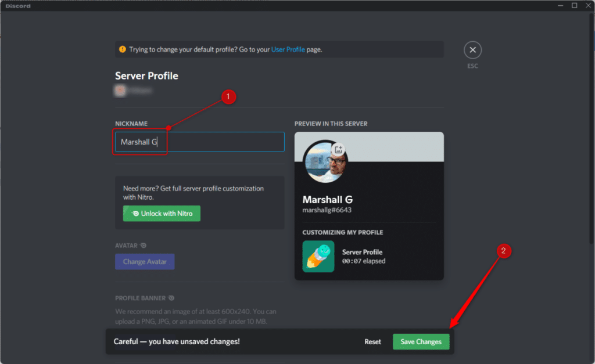The height and width of the screenshot is (364, 595).
Task: Click the 'PREVIEW IN THIS SERVER' label
Action: click(331, 124)
